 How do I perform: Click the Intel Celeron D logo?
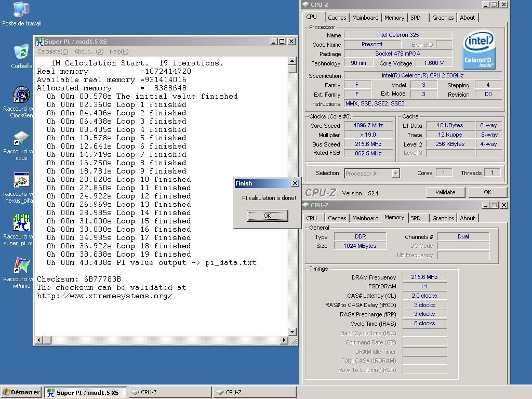point(478,50)
